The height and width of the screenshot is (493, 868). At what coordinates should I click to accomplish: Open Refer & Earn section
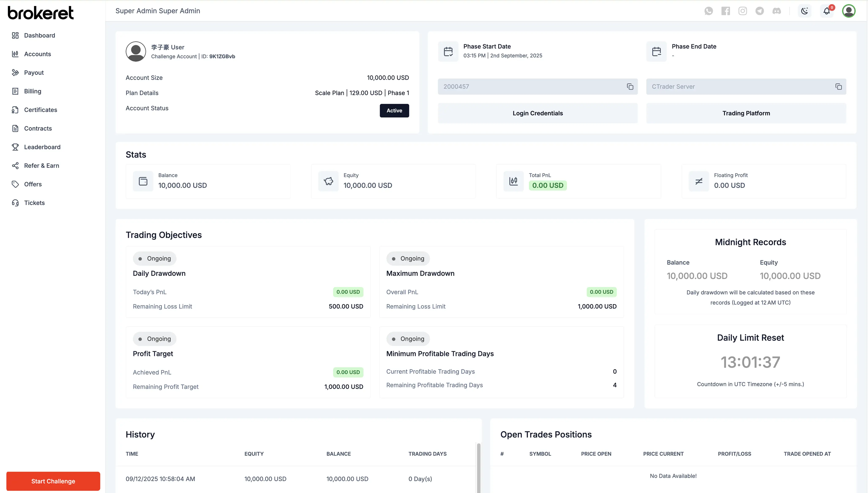pyautogui.click(x=41, y=166)
